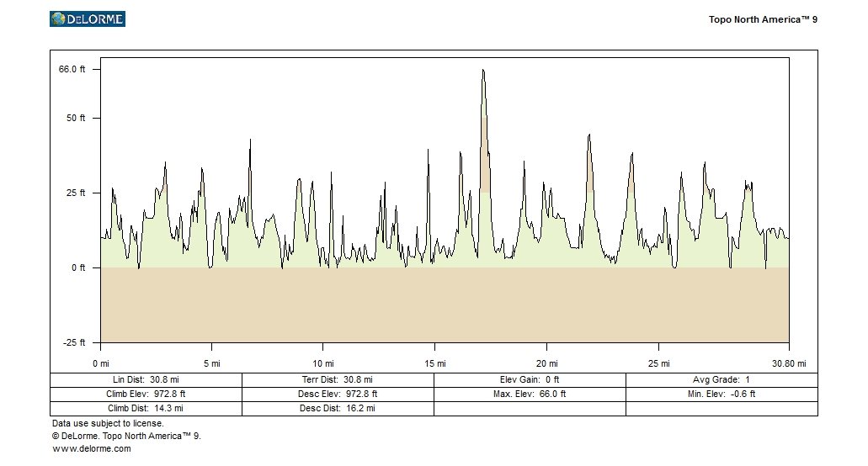Click the highest peak on the elevation profile
868x466 pixels.
tap(483, 71)
